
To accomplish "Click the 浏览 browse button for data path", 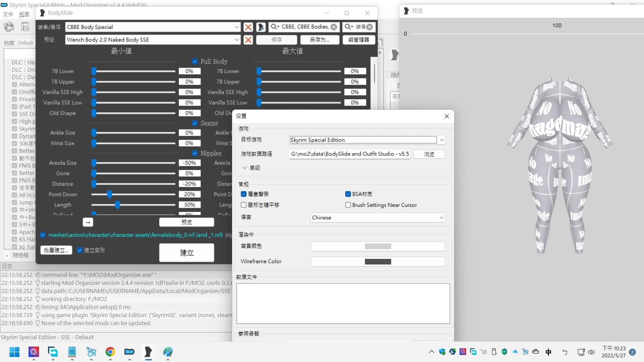I will tap(429, 154).
